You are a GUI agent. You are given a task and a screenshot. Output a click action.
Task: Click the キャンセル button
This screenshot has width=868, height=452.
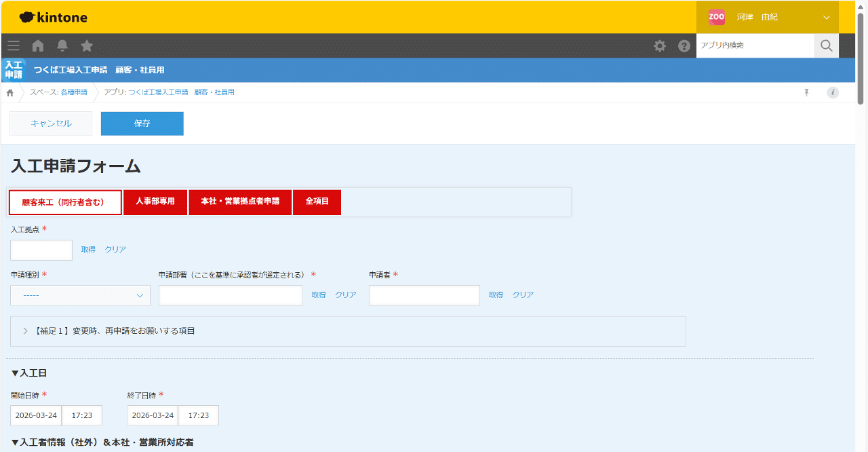(x=51, y=124)
